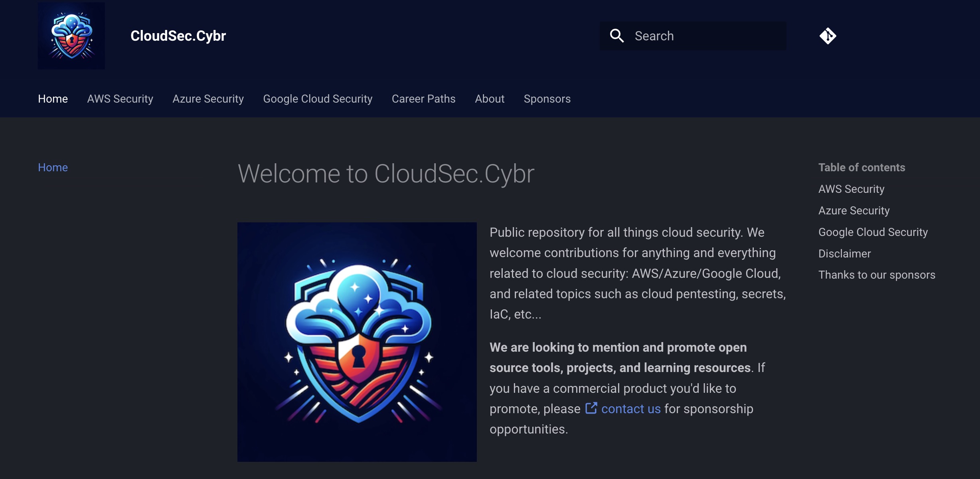Open the Career Paths tab
The height and width of the screenshot is (479, 980).
(423, 99)
